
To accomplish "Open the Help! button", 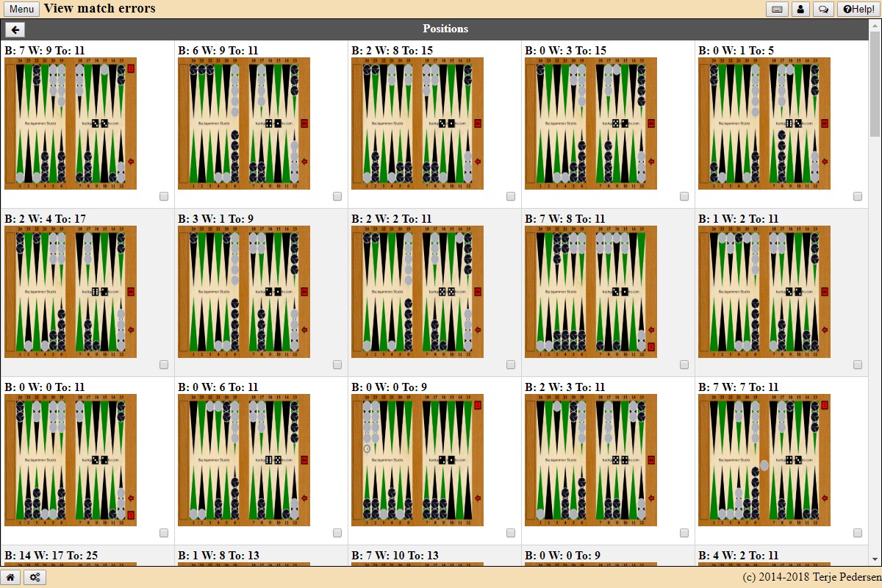I will 858,10.
